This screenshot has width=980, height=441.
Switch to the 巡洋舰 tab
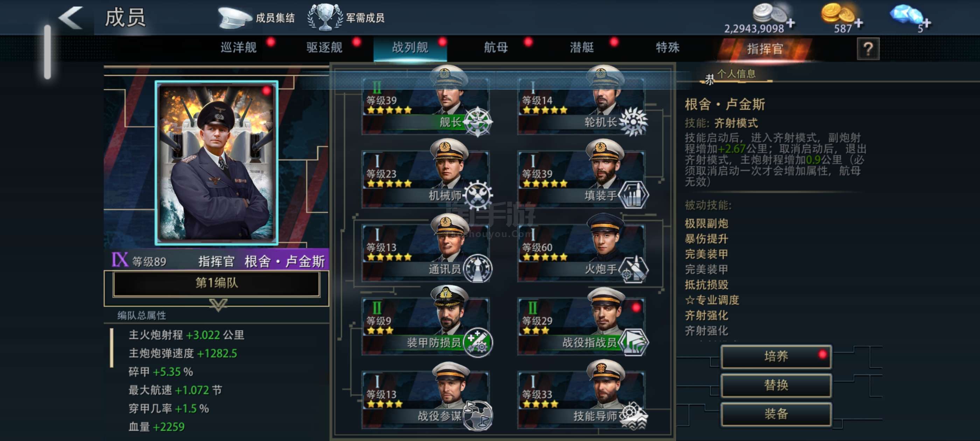[239, 48]
